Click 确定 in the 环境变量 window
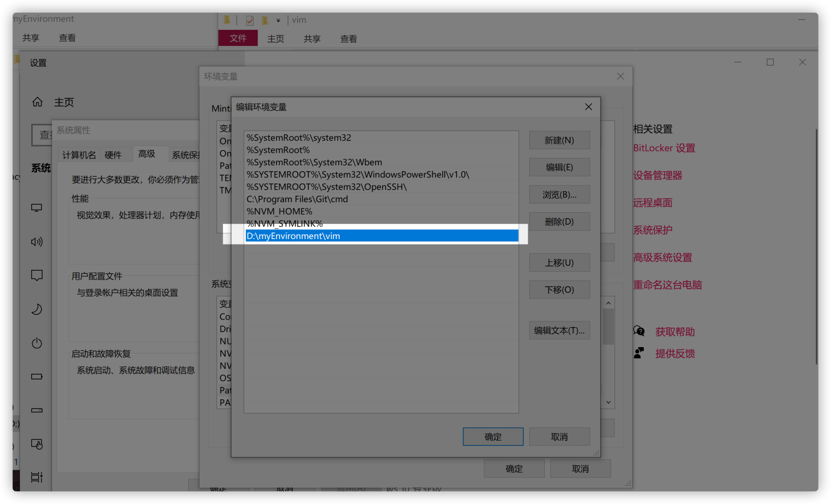831x504 pixels. pos(514,469)
